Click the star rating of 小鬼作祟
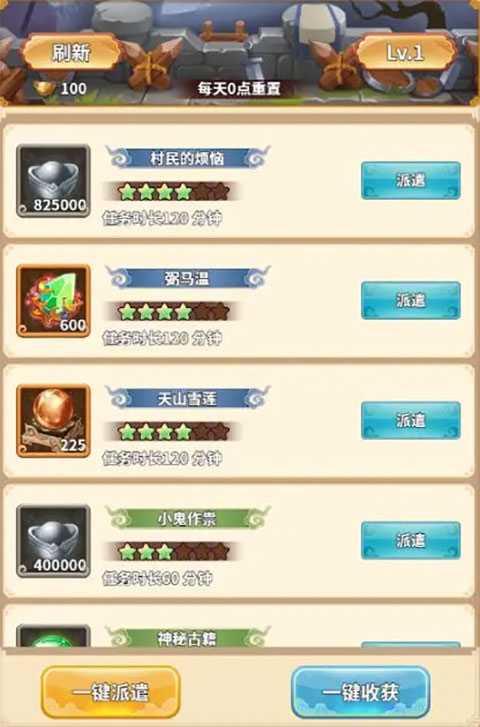Image resolution: width=480 pixels, height=727 pixels. click(173, 552)
